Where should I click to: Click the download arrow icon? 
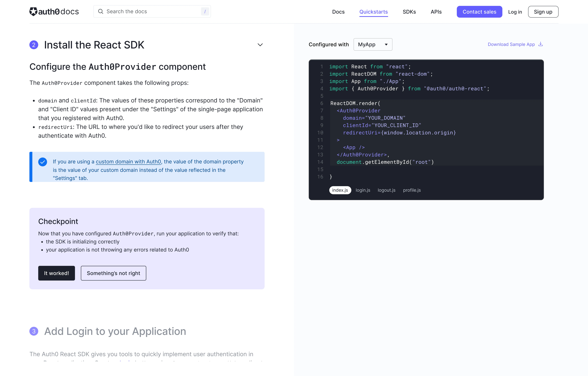541,44
